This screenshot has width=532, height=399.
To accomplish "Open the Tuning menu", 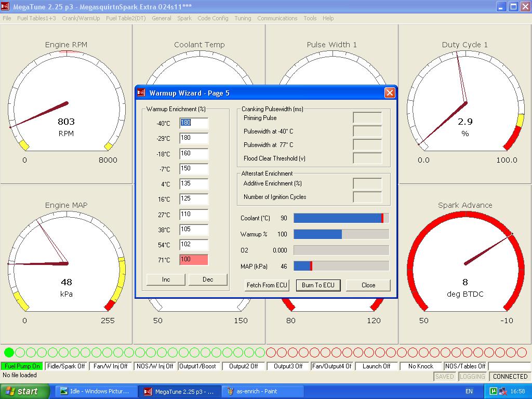I will click(x=243, y=18).
